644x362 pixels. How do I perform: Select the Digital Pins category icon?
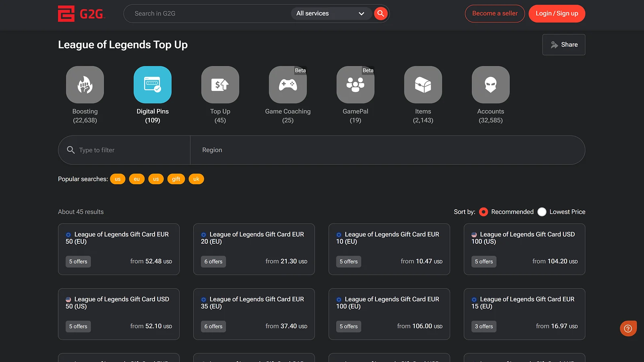pyautogui.click(x=152, y=85)
